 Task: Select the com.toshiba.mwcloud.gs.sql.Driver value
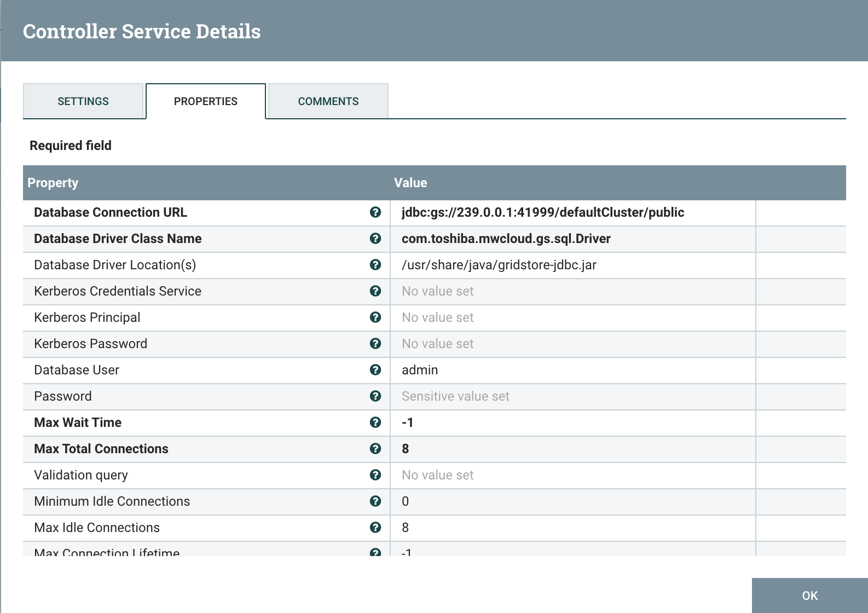point(506,239)
